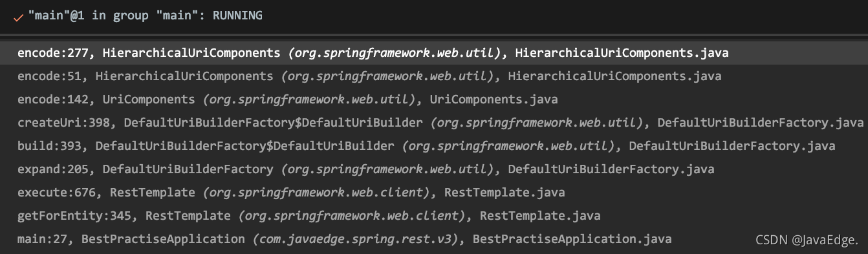Select the encode:277 HierarchicalUriComponents stack frame
The width and height of the screenshot is (868, 254).
(434, 53)
